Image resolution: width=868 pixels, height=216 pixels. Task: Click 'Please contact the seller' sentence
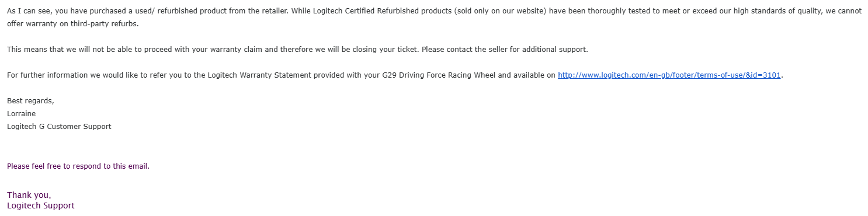tap(505, 50)
